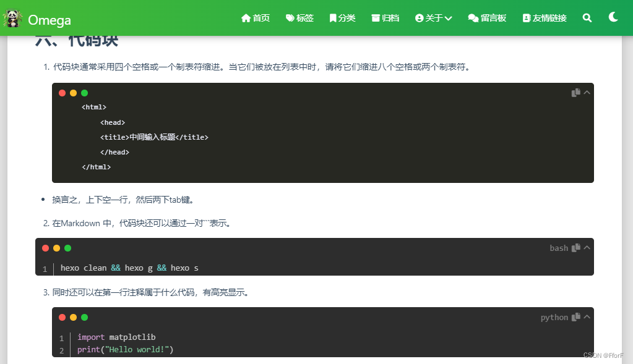Click line number 1 in bash block

point(45,269)
